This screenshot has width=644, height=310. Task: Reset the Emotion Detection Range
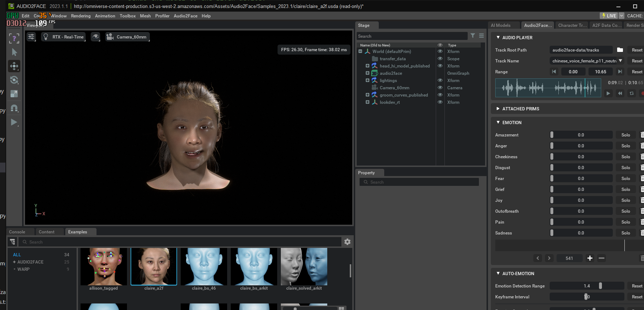pos(637,286)
